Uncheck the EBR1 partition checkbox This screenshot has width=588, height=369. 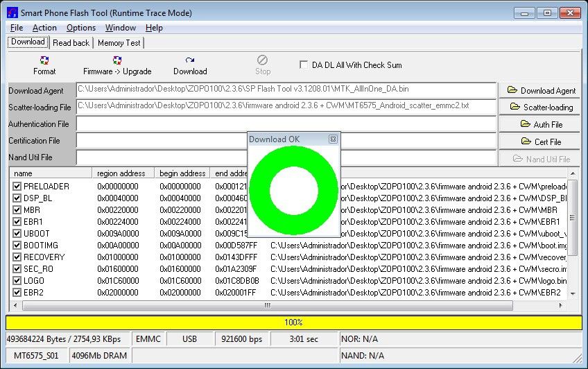coord(17,222)
